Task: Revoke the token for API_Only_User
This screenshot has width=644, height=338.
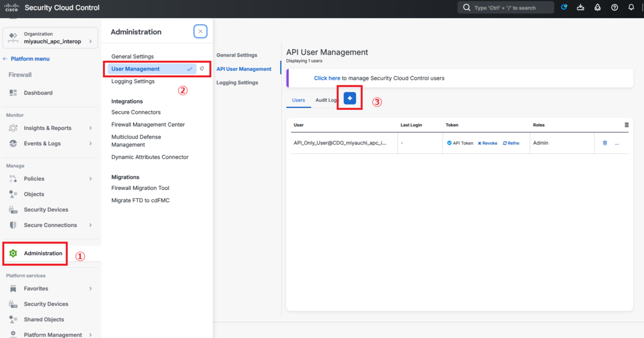Action: coord(488,143)
